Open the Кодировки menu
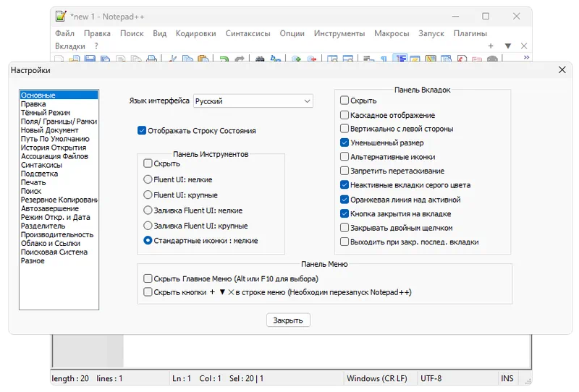Viewport: 579px width, 392px height. (x=195, y=33)
